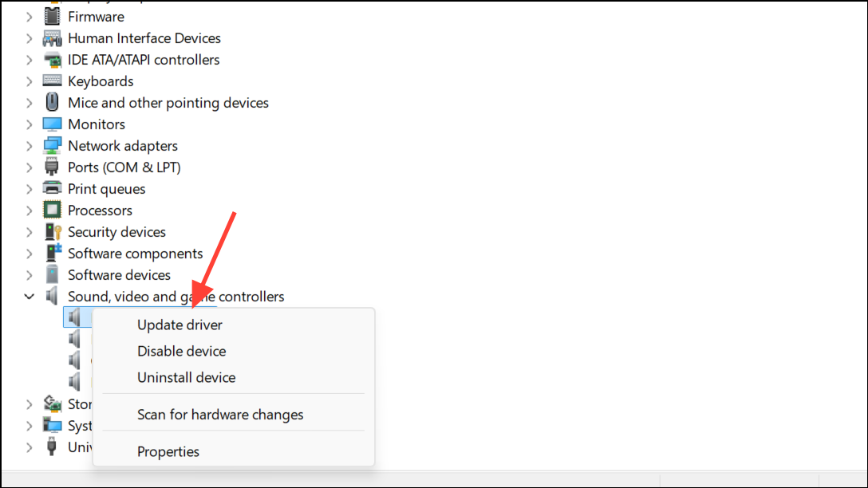Click the Monitors category icon
The image size is (868, 488).
coord(52,124)
